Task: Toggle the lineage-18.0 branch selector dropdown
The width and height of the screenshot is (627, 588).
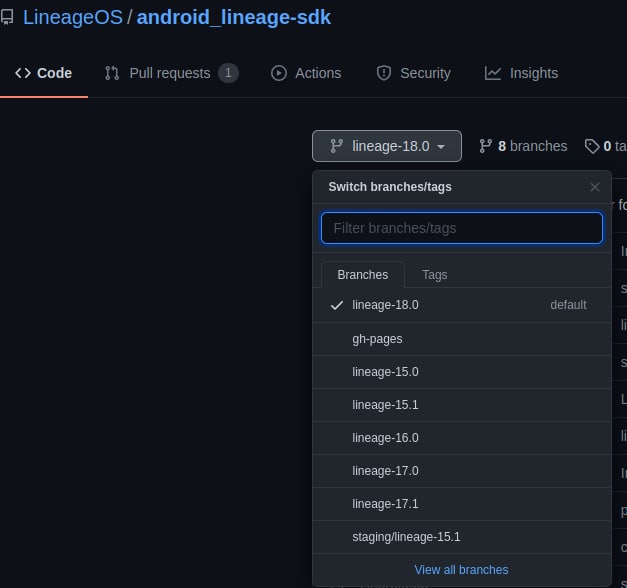Action: pyautogui.click(x=387, y=146)
